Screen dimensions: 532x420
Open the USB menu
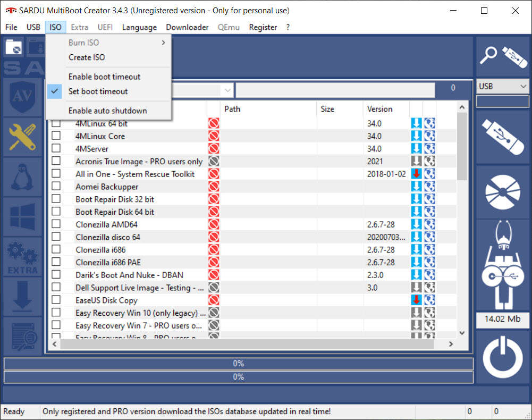coord(33,27)
